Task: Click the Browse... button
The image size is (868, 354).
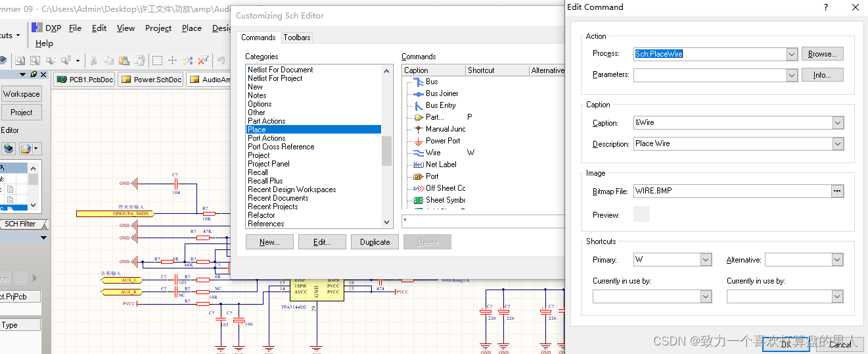Action: 822,54
